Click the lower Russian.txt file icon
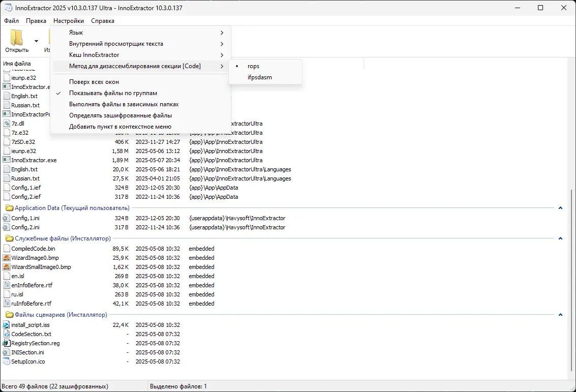The height and width of the screenshot is (392, 576). pyautogui.click(x=6, y=178)
